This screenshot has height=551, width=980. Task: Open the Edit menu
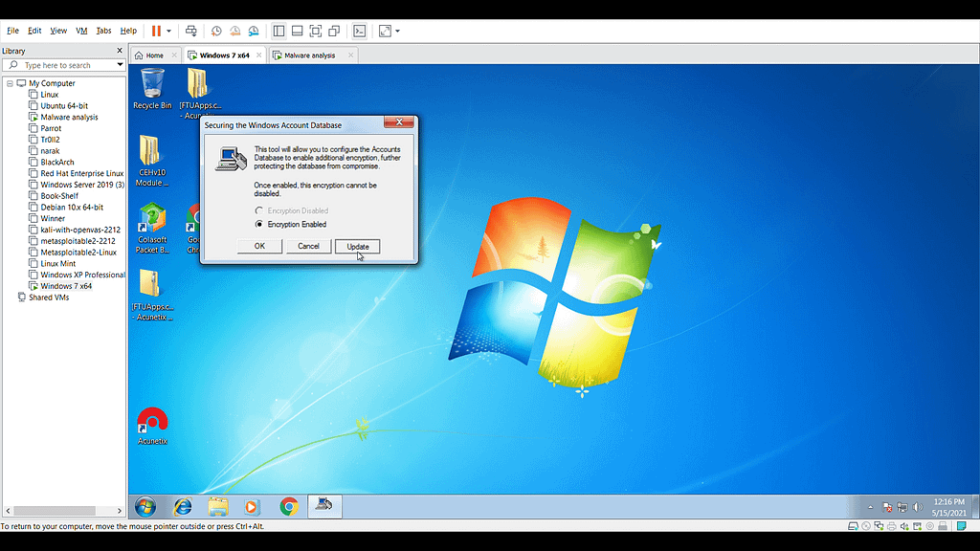coord(34,31)
